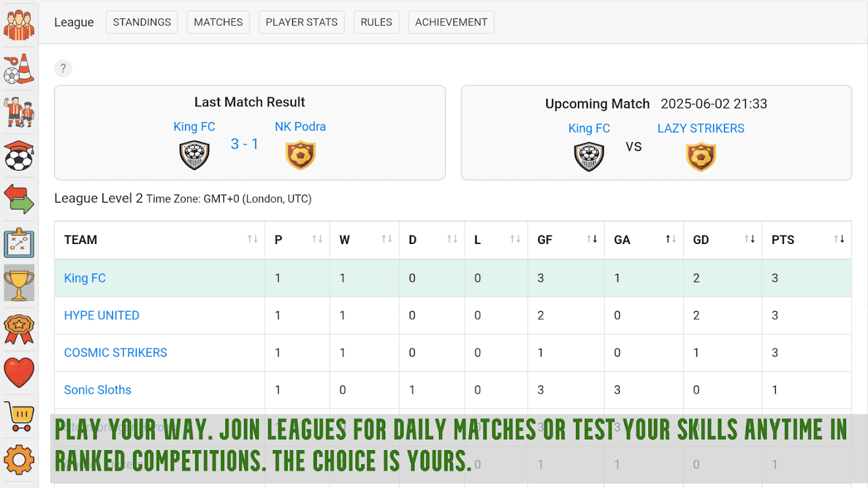Screen dimensions: 868x488
Task: Click the two footballers icon in sidebar
Action: pyautogui.click(x=19, y=112)
